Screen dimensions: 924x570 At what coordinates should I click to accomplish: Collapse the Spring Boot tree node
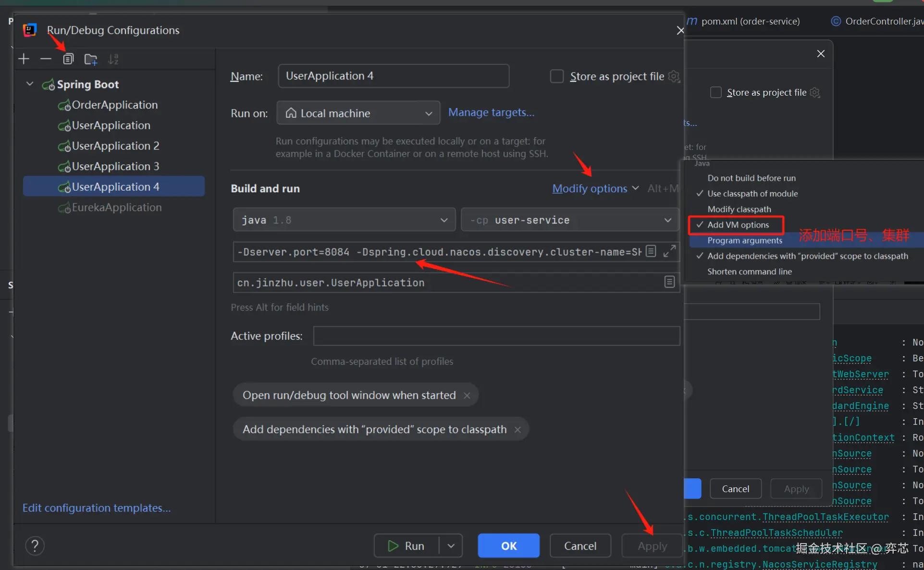[30, 84]
